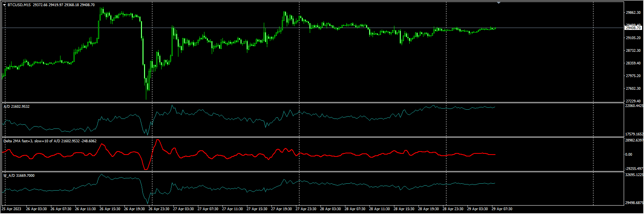Click the 28 Apr 15:30 time label
The image size is (644, 214).
(x=404, y=209)
